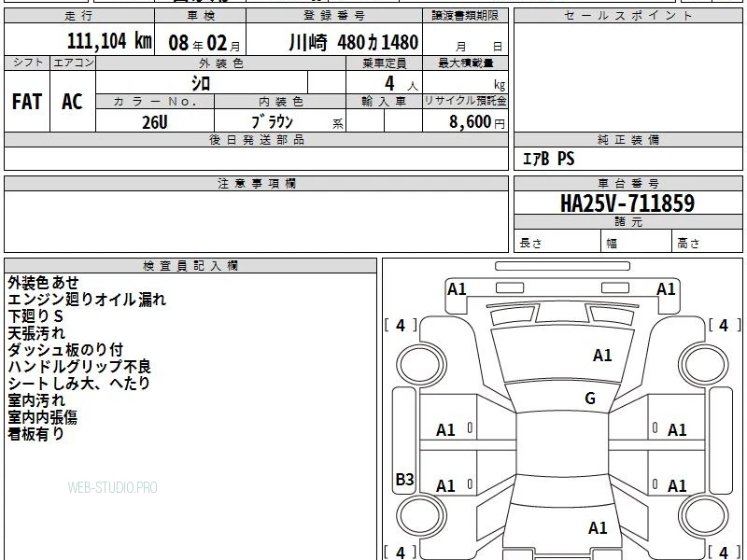Viewport: 747px width, 560px height.
Task: Select the note "室内汚れ"
Action: click(x=36, y=400)
